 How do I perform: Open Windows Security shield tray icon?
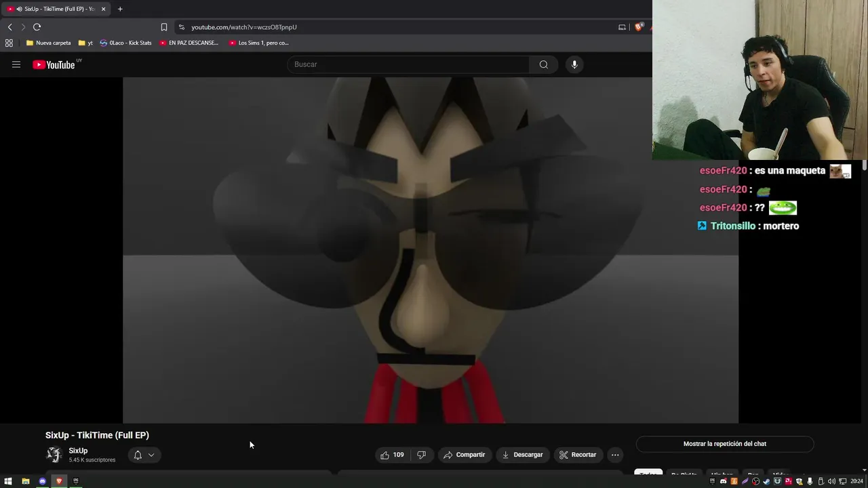[x=799, y=481]
